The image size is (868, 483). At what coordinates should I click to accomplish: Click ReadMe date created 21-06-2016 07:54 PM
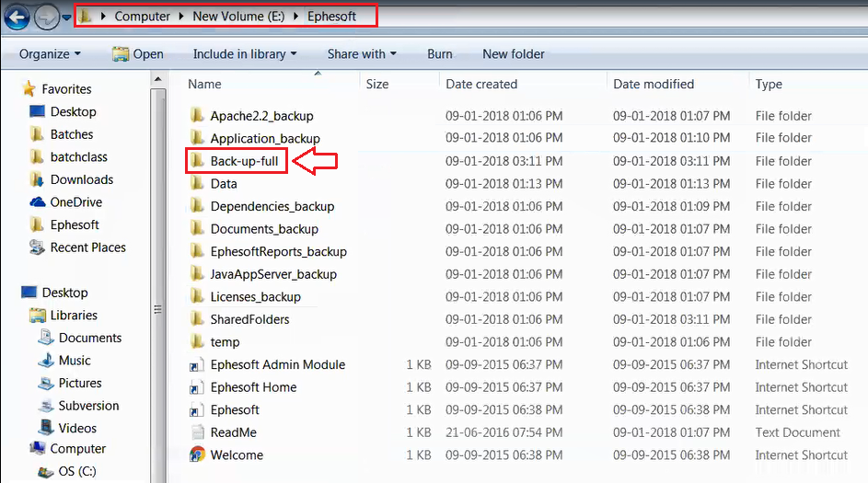(503, 432)
